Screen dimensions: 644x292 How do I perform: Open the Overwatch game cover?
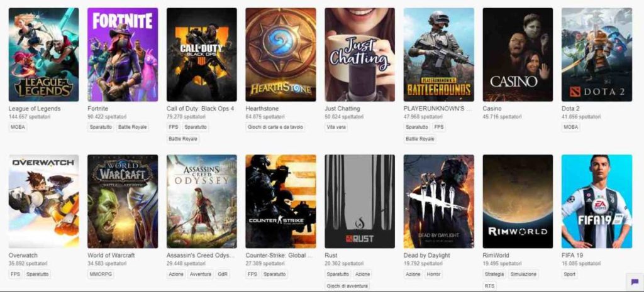click(43, 202)
